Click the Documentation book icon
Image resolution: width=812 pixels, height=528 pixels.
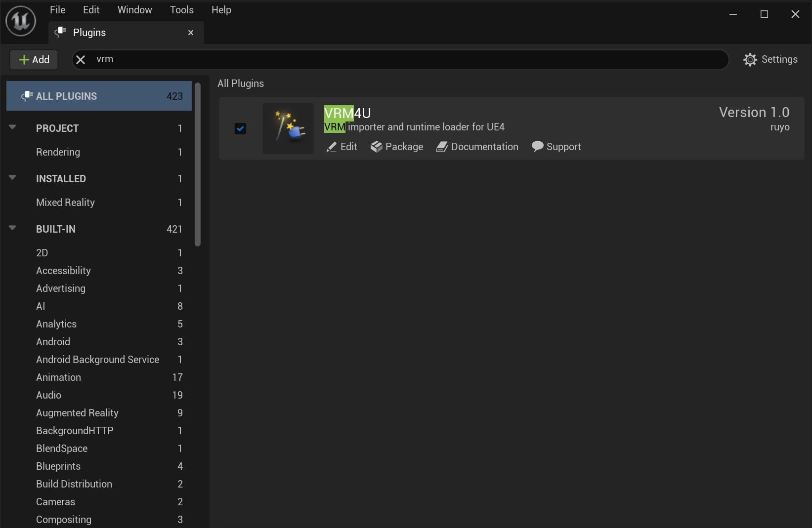[x=442, y=147]
